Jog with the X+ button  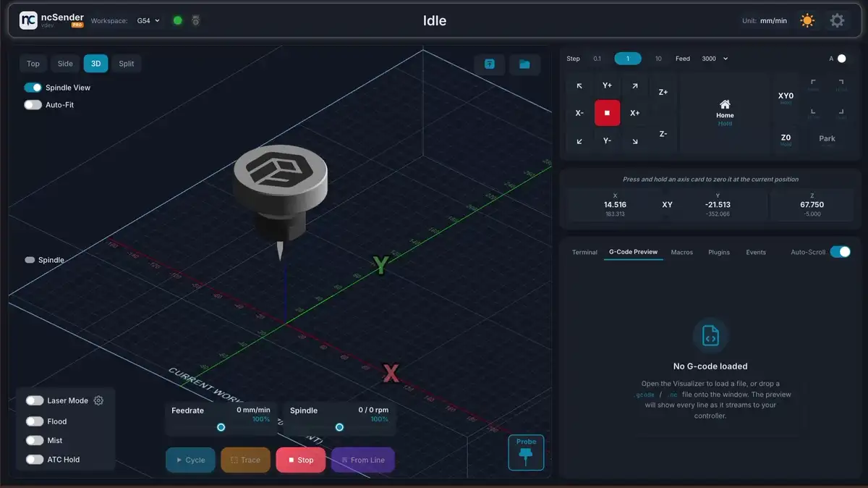pyautogui.click(x=634, y=113)
